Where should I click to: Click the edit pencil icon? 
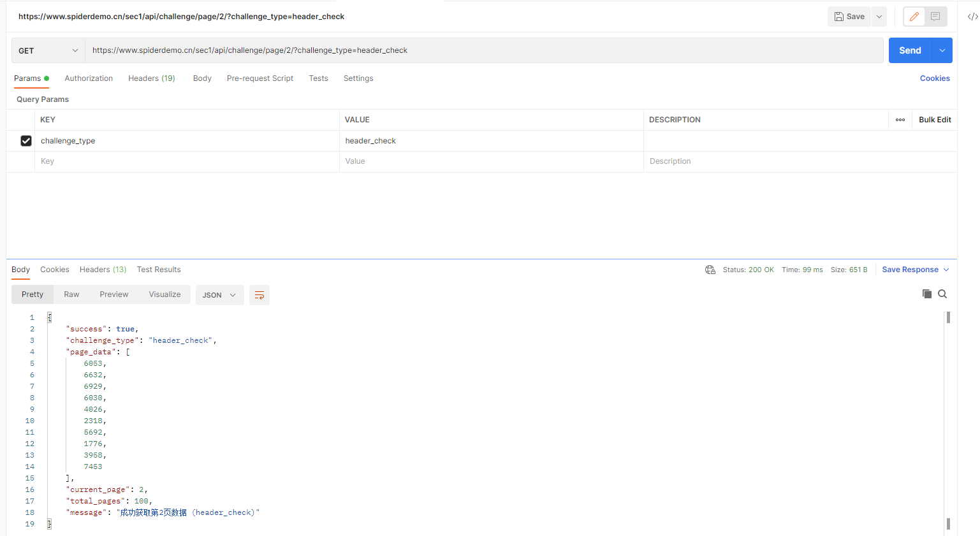click(x=914, y=17)
